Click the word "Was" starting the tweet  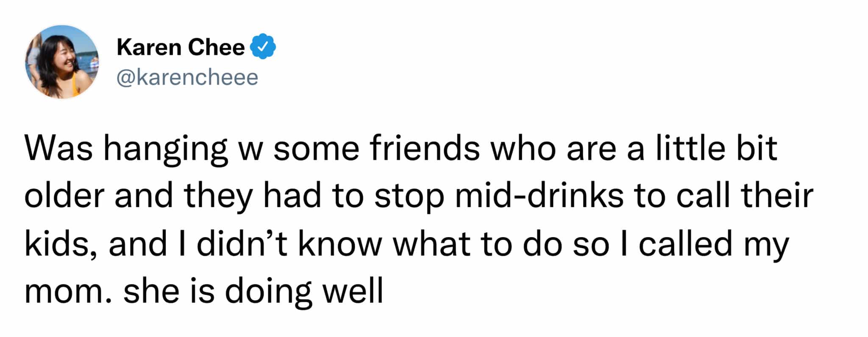58,149
